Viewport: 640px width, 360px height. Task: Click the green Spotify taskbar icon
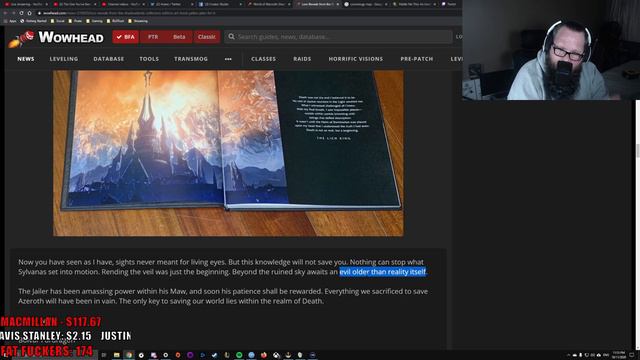[239, 355]
